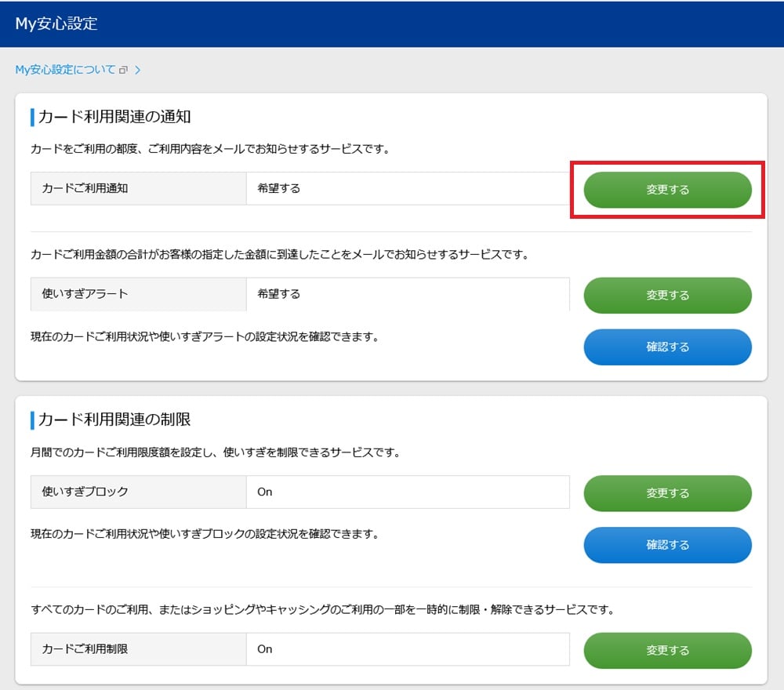Viewport: 784px width, 690px height.
Task: Click 変更する for カードご利用通知
Action: [x=667, y=190]
